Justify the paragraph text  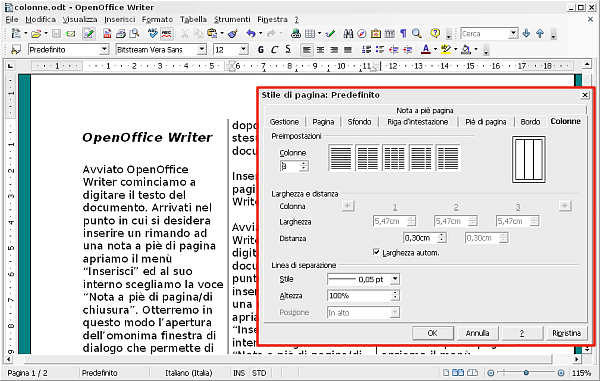pos(347,49)
